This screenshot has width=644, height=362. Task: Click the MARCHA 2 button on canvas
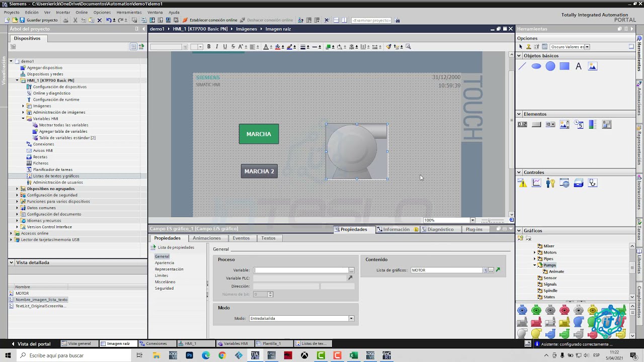tap(259, 171)
